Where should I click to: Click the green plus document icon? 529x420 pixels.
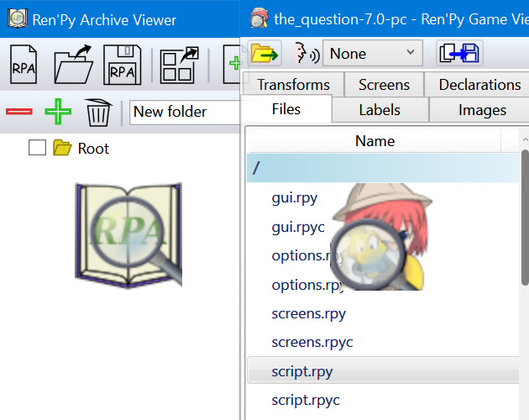pos(232,64)
